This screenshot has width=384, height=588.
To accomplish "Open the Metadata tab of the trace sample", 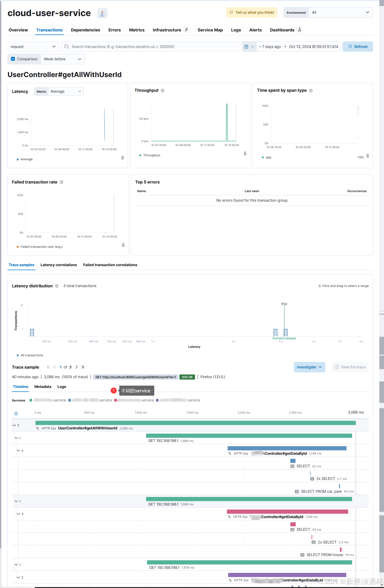I will click(x=43, y=387).
